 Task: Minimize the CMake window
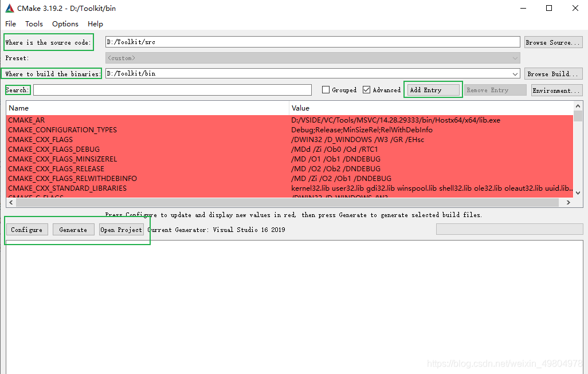[x=523, y=8]
